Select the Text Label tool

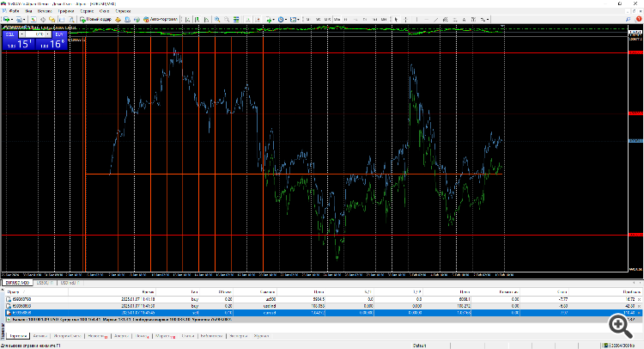(473, 19)
